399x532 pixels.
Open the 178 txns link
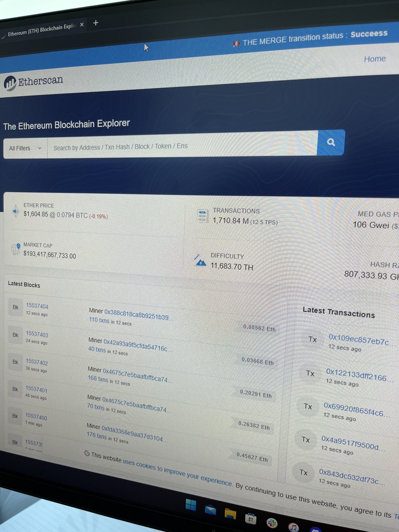pos(97,437)
